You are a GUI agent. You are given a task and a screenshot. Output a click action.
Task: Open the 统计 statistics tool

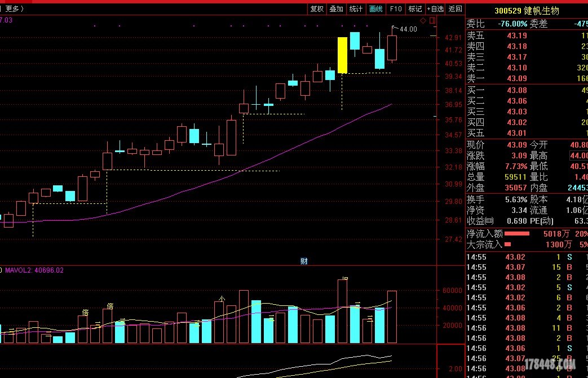356,8
